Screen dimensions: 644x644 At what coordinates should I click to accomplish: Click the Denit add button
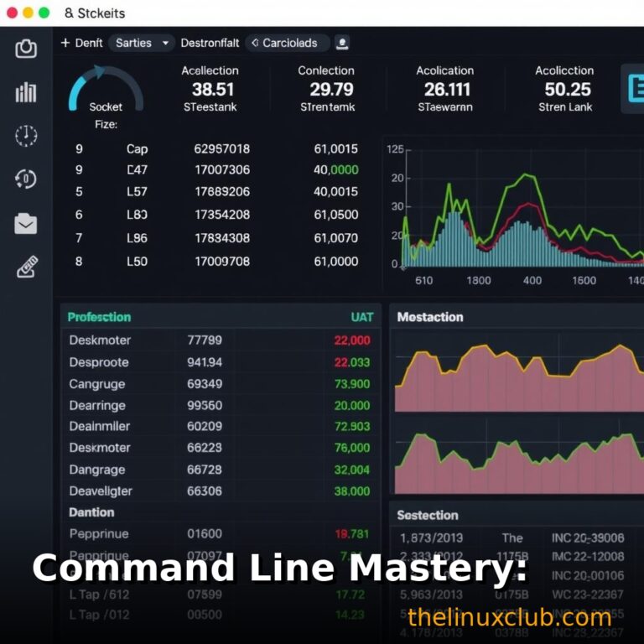(x=81, y=43)
